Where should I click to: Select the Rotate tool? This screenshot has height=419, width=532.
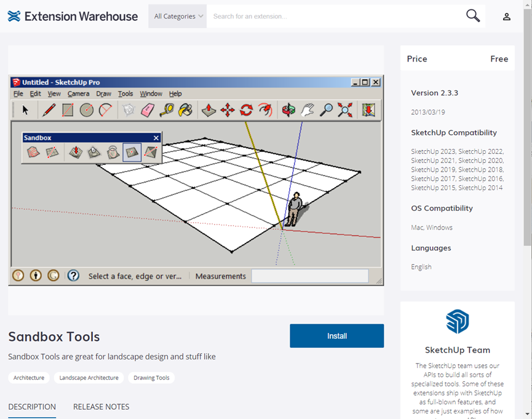(247, 110)
